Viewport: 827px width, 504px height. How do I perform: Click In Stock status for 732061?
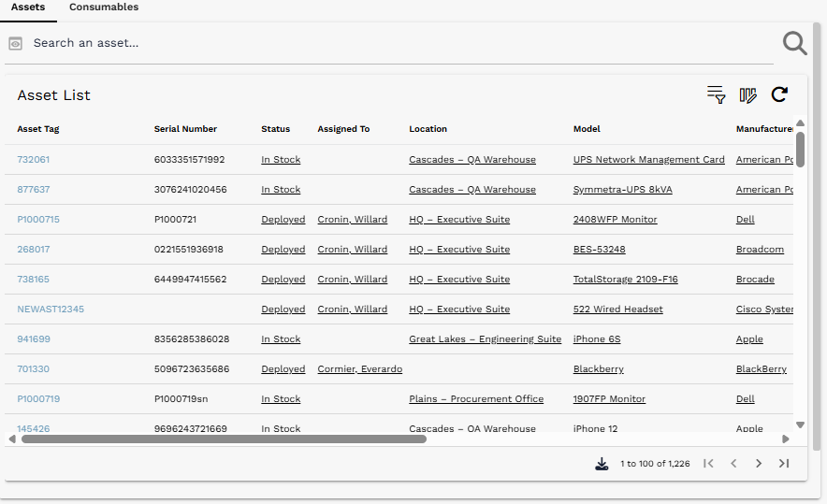[281, 160]
